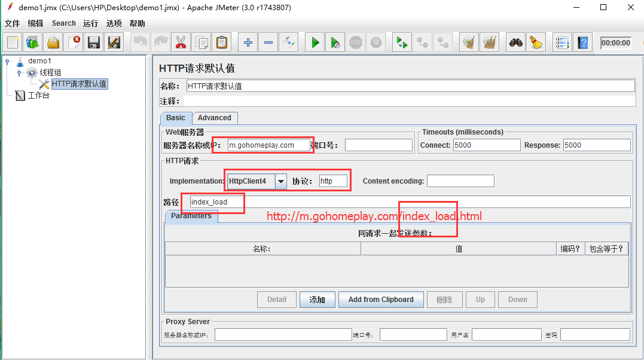Click the 删除 button
The height and width of the screenshot is (360, 644).
coord(444,300)
